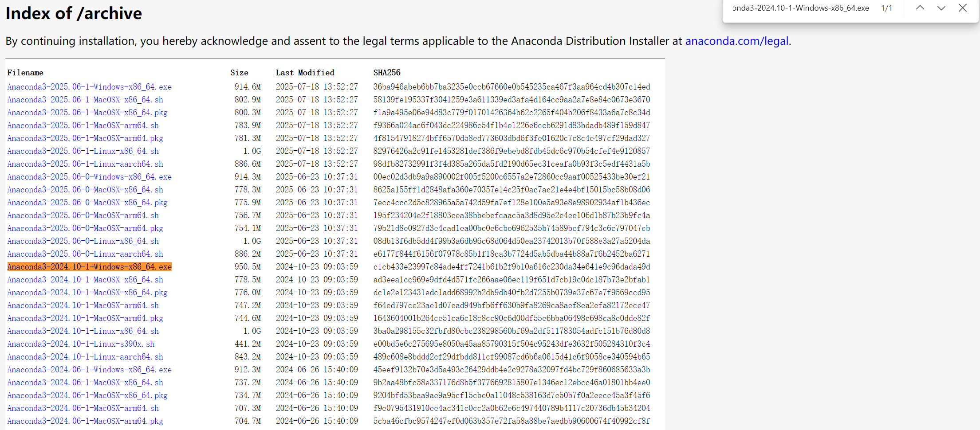Open Anaconda3-2024.10-1-MacOSX-arm64.pkg link
The height and width of the screenshot is (430, 980).
click(85, 318)
